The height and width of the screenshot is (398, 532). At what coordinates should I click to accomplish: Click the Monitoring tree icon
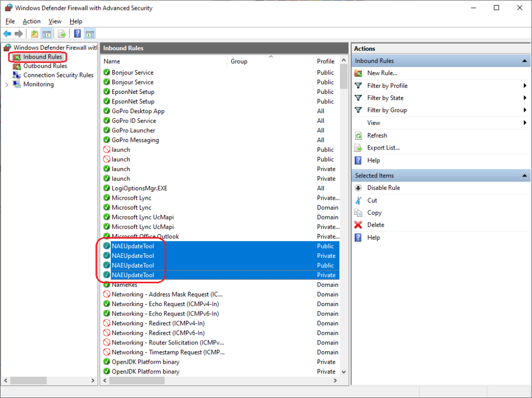tap(17, 84)
